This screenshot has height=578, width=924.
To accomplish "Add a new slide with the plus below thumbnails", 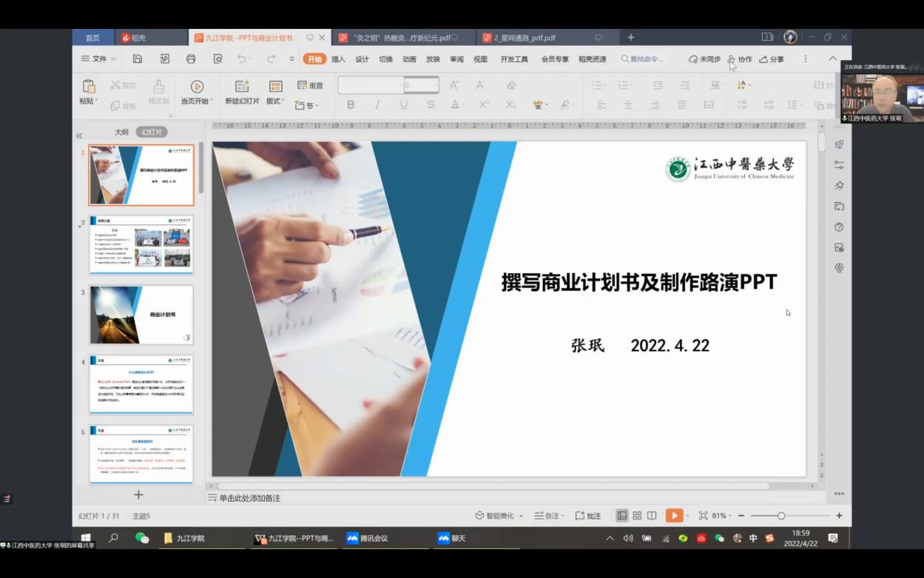I will (x=138, y=494).
